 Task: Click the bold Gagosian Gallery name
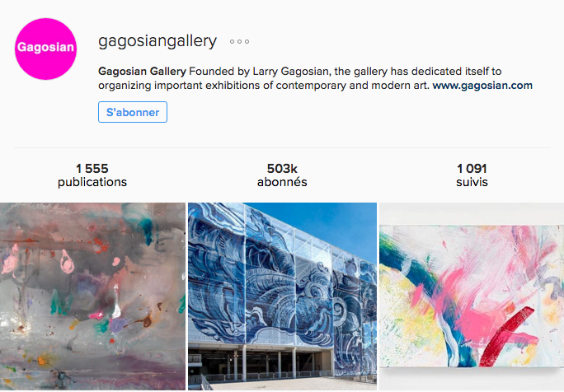tap(142, 71)
